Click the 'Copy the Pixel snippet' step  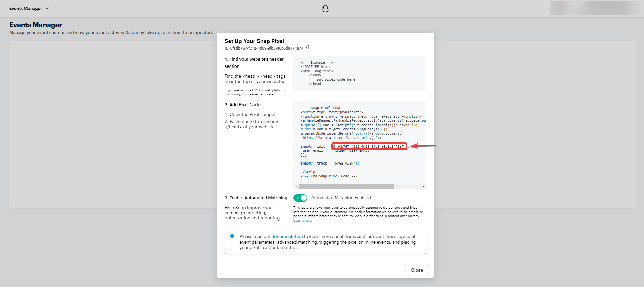coord(250,114)
